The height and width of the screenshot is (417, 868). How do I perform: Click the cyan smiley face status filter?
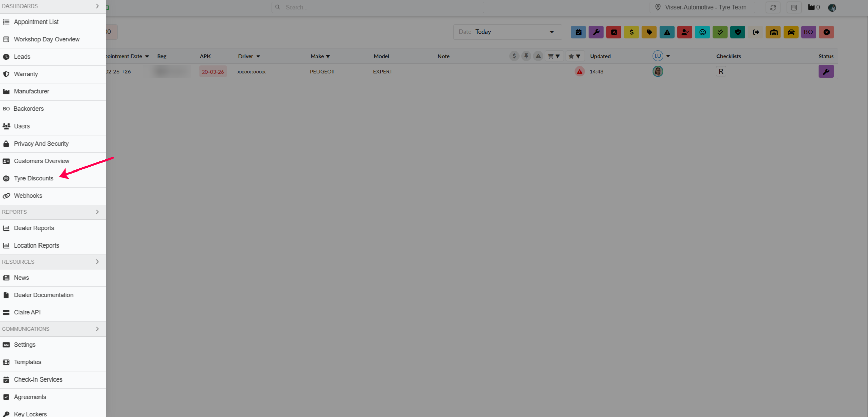(x=702, y=32)
